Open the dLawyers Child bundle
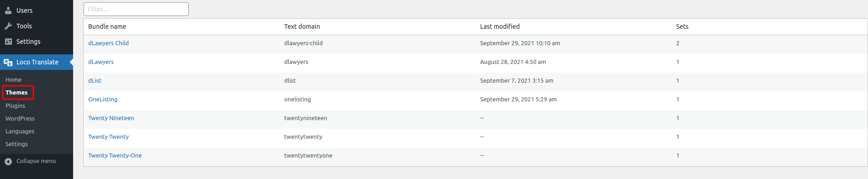 pyautogui.click(x=108, y=43)
